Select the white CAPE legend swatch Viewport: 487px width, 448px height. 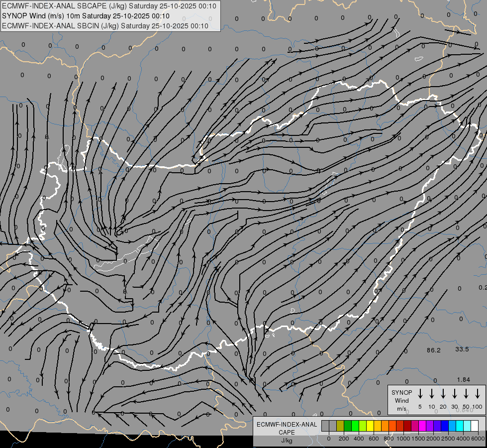pos(475,426)
